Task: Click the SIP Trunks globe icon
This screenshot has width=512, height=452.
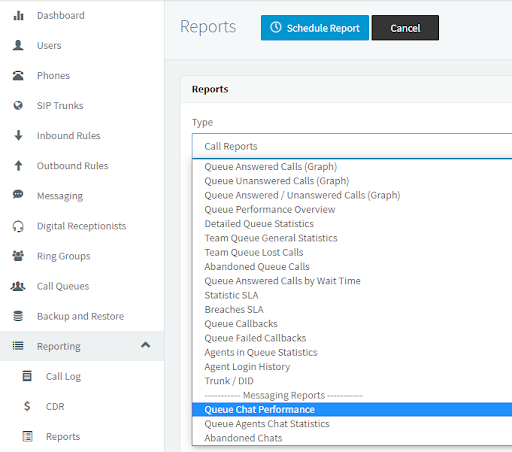Action: point(18,105)
